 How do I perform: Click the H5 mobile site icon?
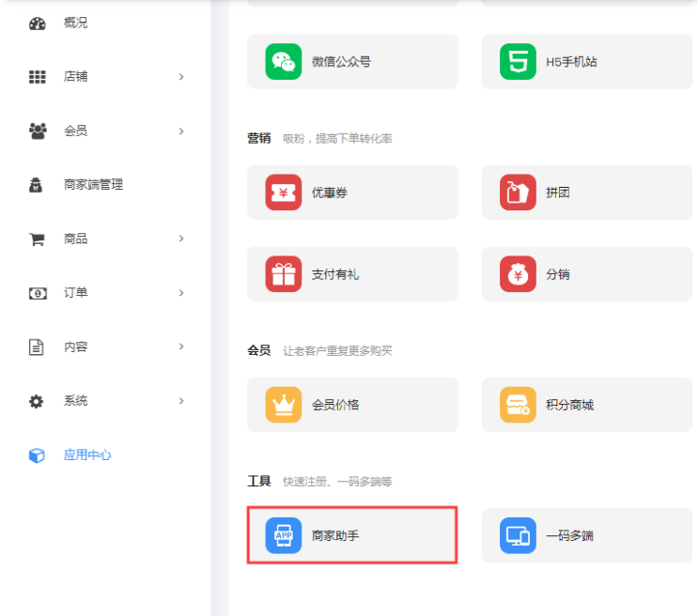click(518, 62)
